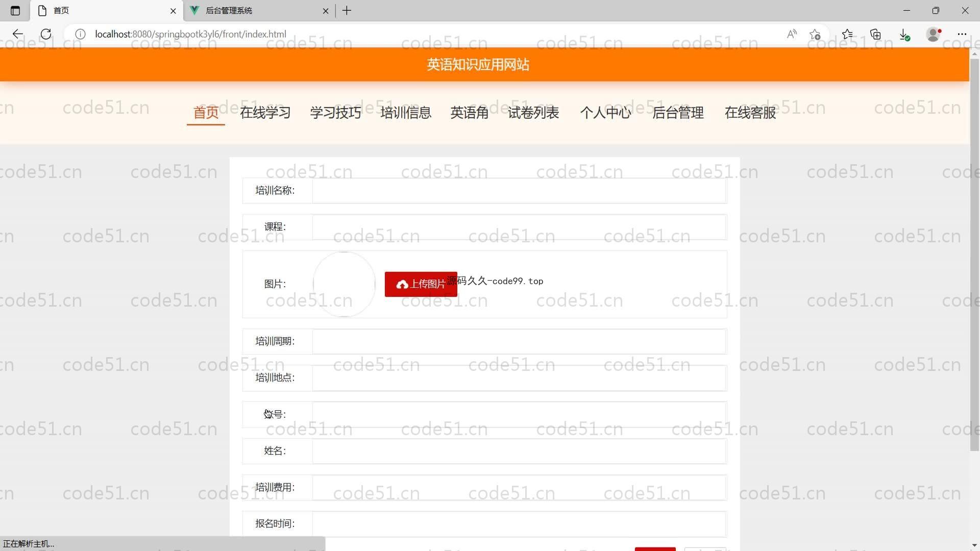Image resolution: width=980 pixels, height=551 pixels.
Task: Open the 在线客服 menu item
Action: (x=750, y=112)
